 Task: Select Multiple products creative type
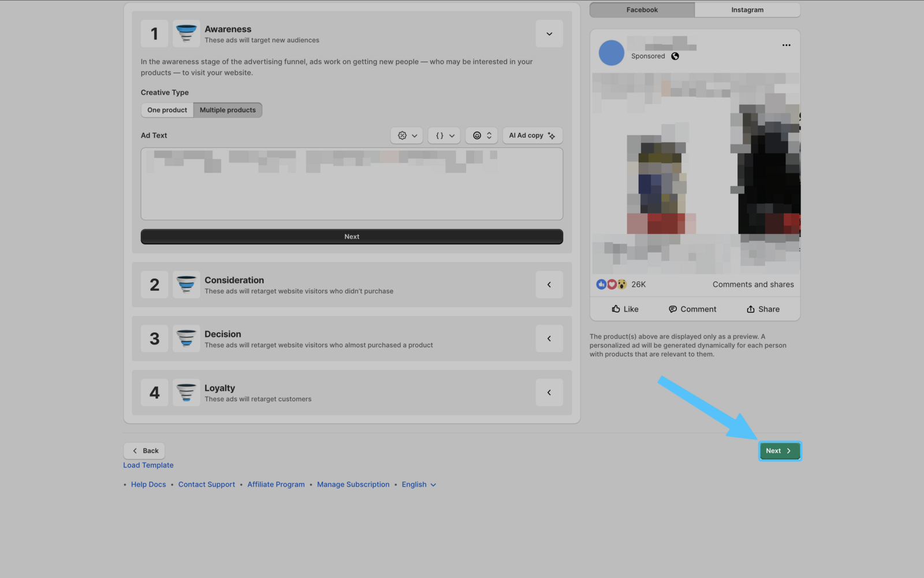pos(228,110)
